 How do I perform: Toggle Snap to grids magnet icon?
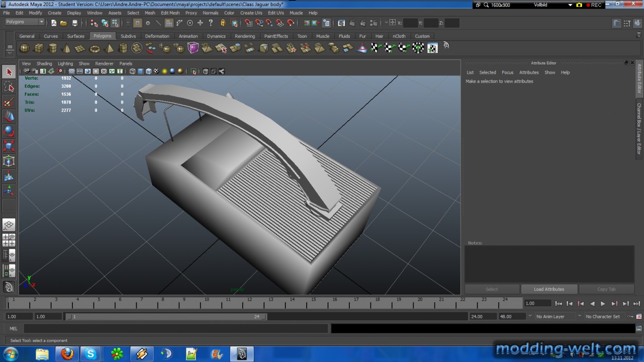249,23
